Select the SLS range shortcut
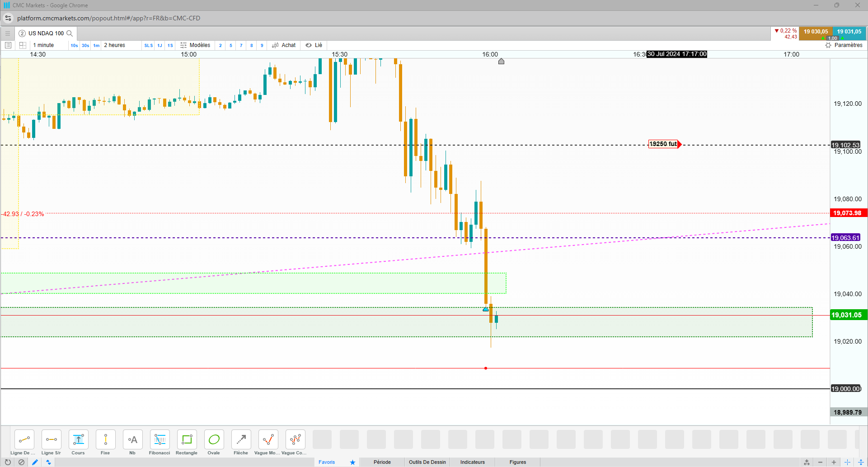The width and height of the screenshot is (868, 467). (148, 45)
